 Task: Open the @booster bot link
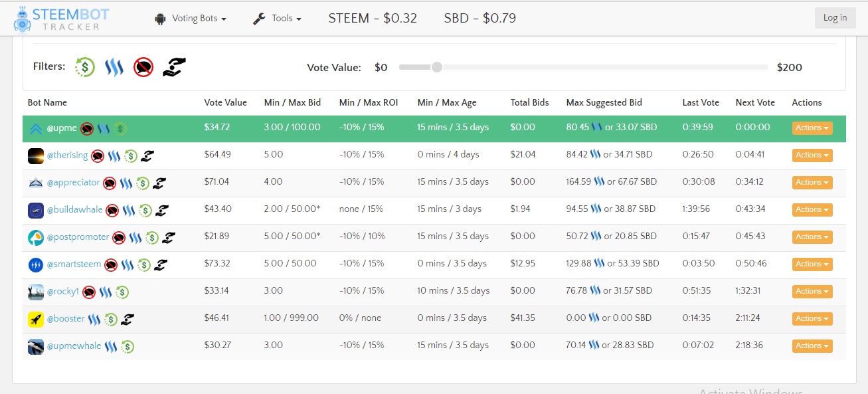click(x=66, y=318)
